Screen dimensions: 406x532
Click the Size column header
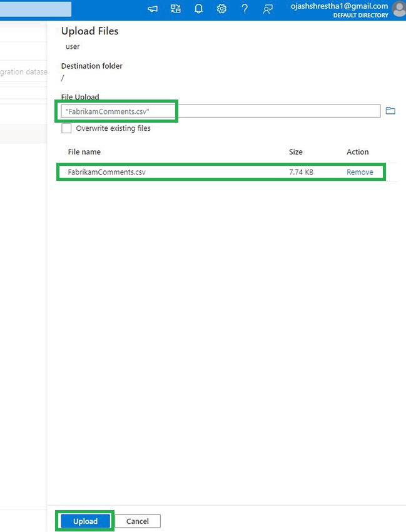(296, 152)
